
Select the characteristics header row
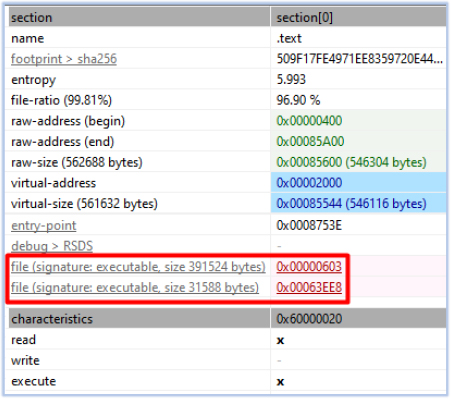[x=227, y=319]
